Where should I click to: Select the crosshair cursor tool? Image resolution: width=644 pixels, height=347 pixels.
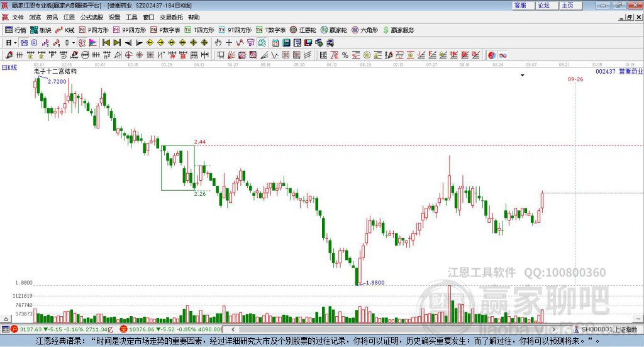(x=229, y=43)
